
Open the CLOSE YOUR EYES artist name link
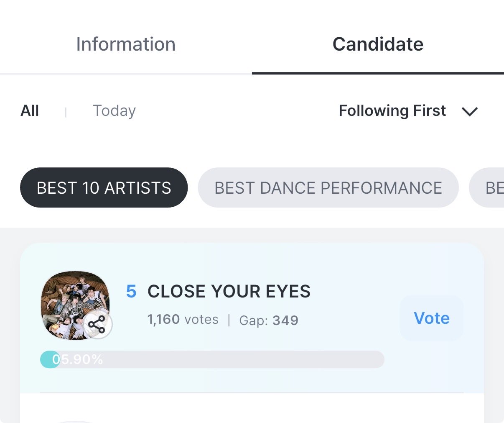[x=229, y=292]
